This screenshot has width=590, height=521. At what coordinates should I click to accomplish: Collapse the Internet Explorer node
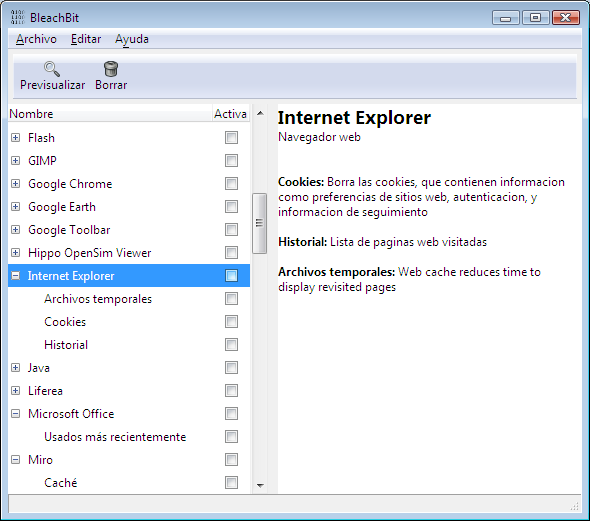coord(15,276)
